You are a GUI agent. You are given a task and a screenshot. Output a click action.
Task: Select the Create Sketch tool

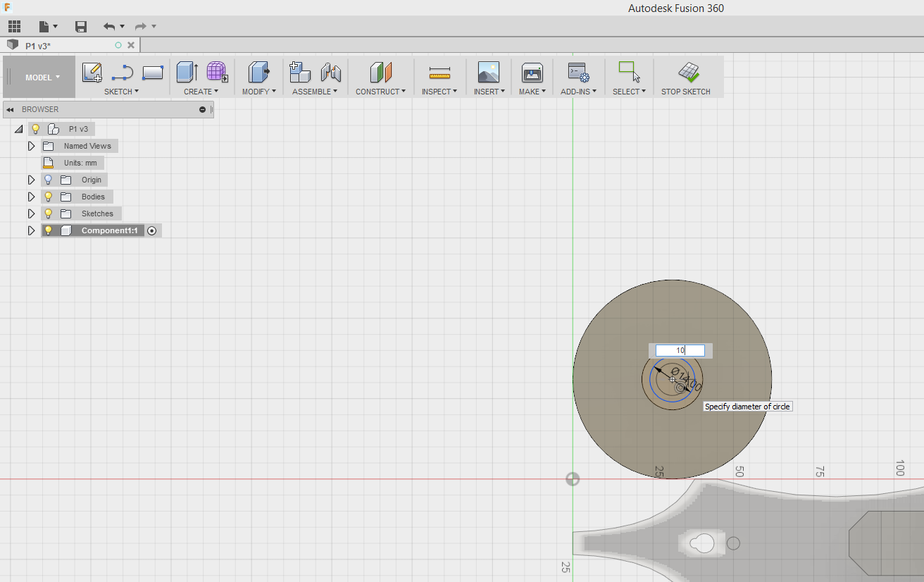tap(92, 73)
